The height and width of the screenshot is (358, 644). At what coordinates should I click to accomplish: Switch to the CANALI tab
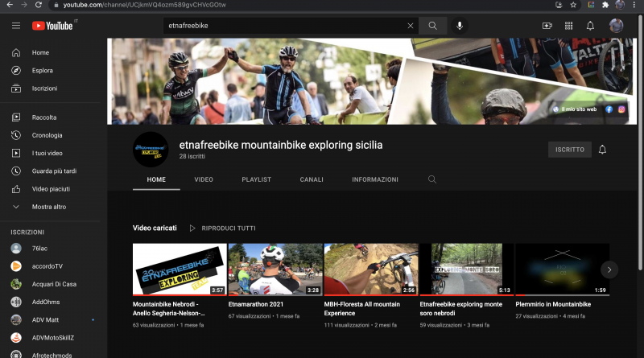pos(312,180)
